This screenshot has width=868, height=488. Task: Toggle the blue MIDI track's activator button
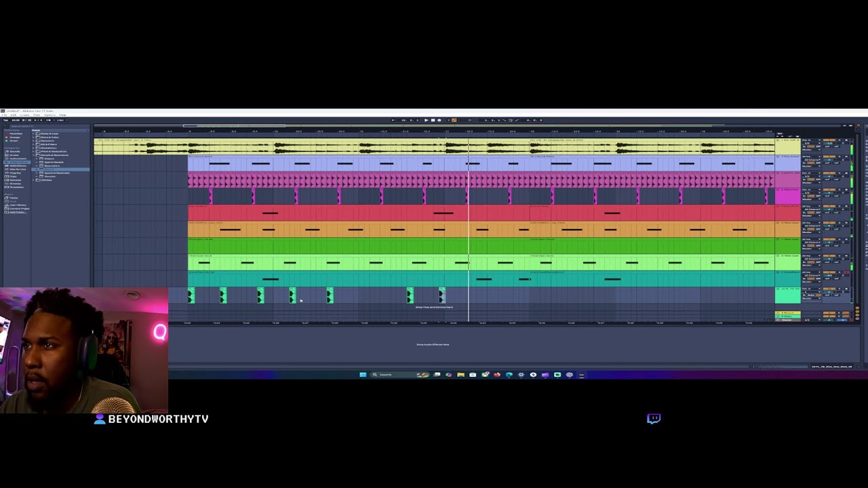[x=829, y=157]
